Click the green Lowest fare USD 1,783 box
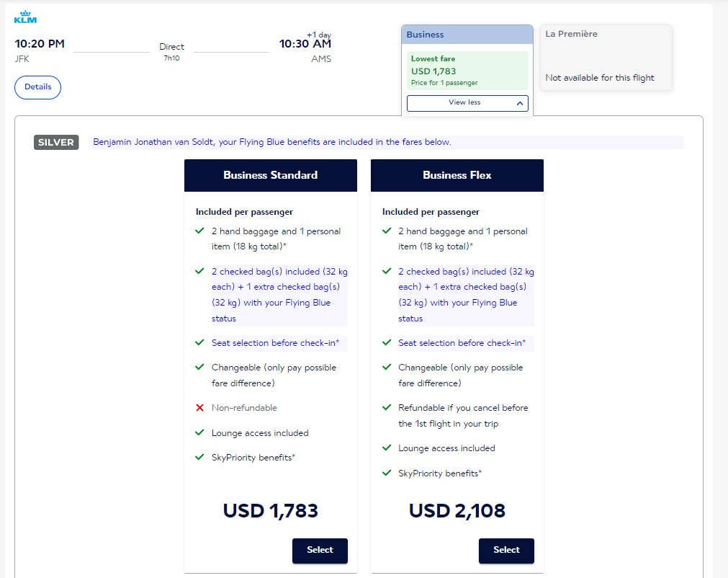The image size is (728, 578). pyautogui.click(x=467, y=71)
